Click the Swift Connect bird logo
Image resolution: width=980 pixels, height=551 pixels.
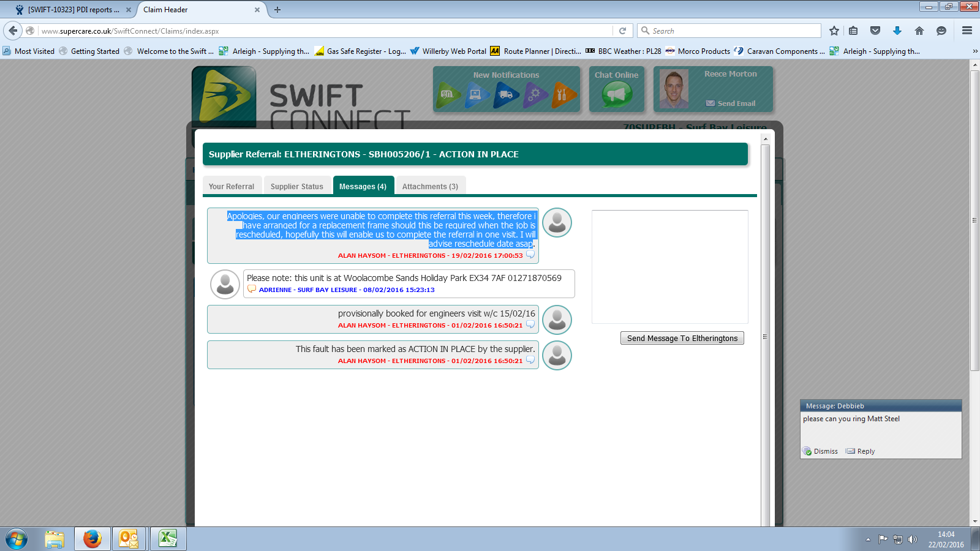point(224,97)
